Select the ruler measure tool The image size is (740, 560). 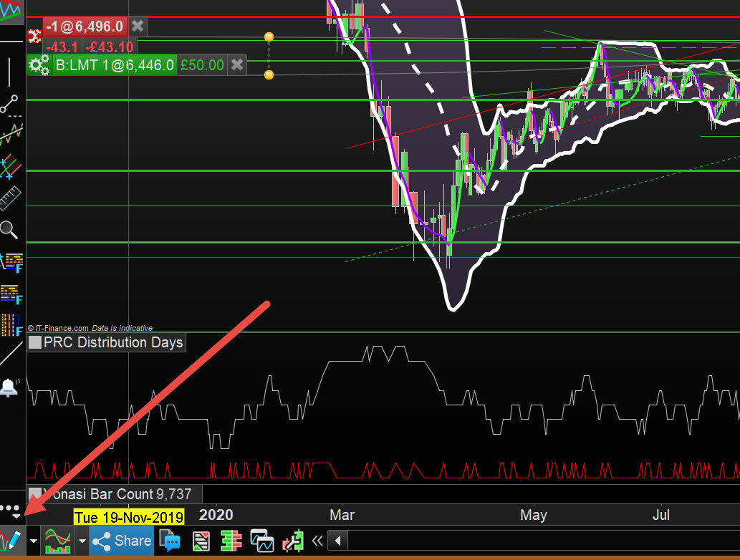click(10, 198)
